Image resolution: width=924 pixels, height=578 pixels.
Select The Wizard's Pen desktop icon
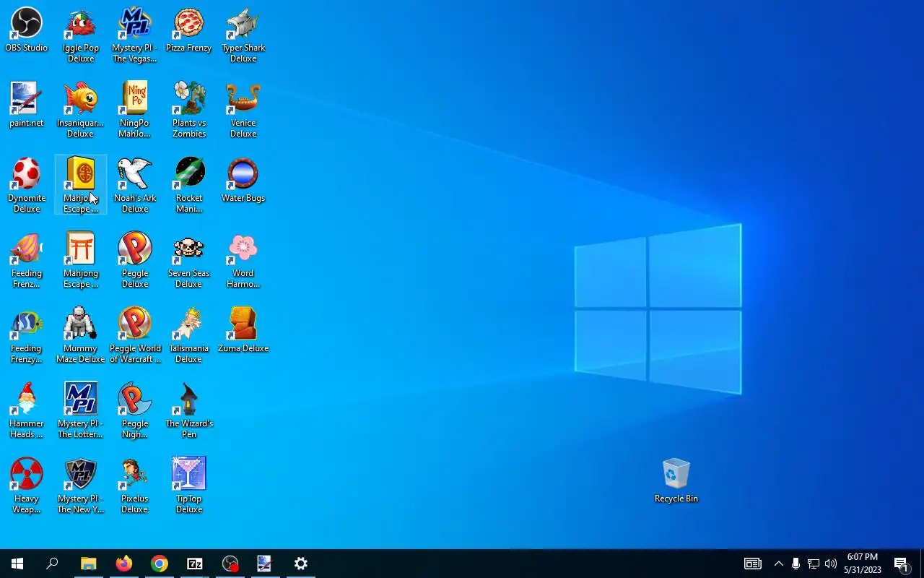(189, 411)
